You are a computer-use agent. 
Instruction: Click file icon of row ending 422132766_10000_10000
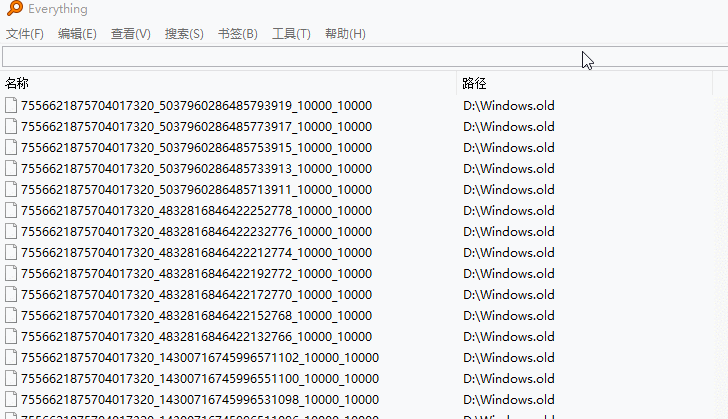pyautogui.click(x=11, y=336)
